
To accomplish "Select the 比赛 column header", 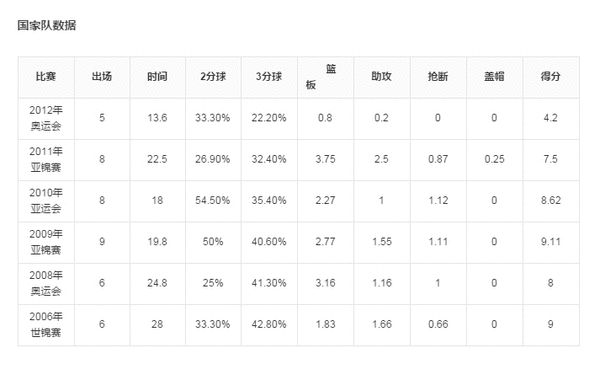I will click(x=46, y=77).
